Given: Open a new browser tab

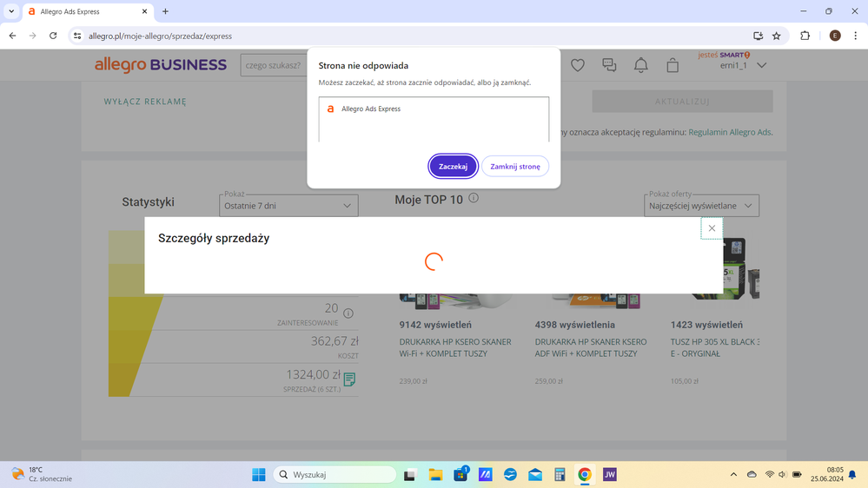Looking at the screenshot, I should 165,11.
